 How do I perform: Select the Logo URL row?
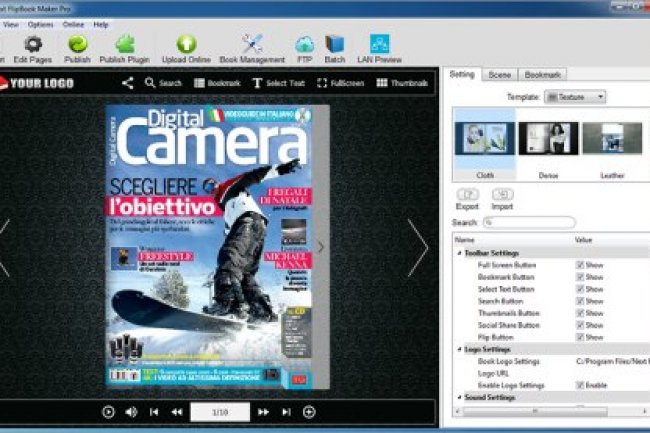point(551,373)
